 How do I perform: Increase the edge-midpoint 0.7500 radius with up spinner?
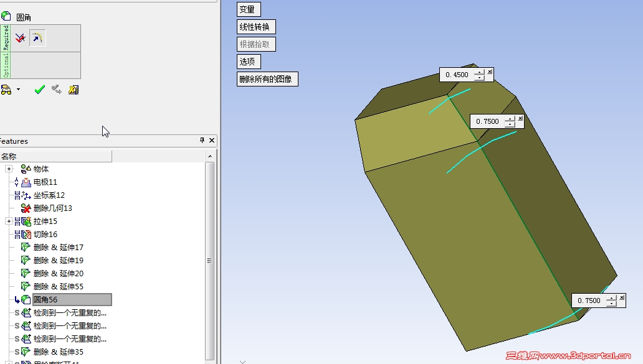tap(510, 119)
